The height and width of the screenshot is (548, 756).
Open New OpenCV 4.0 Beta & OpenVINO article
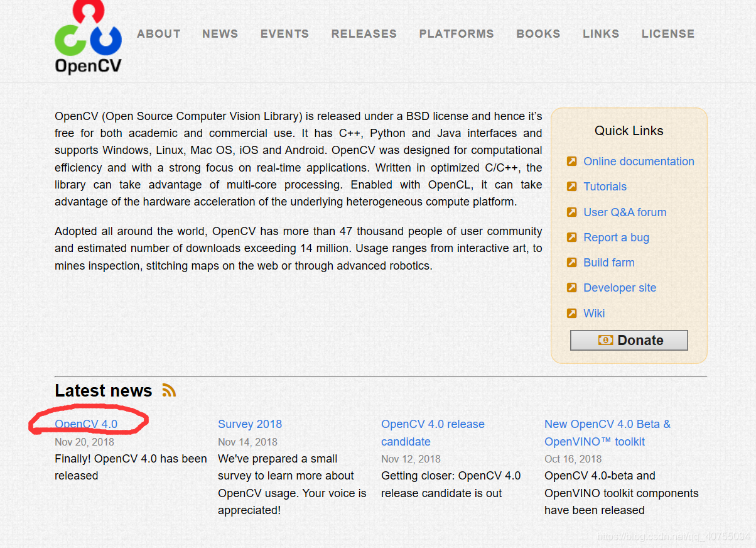[x=607, y=433]
